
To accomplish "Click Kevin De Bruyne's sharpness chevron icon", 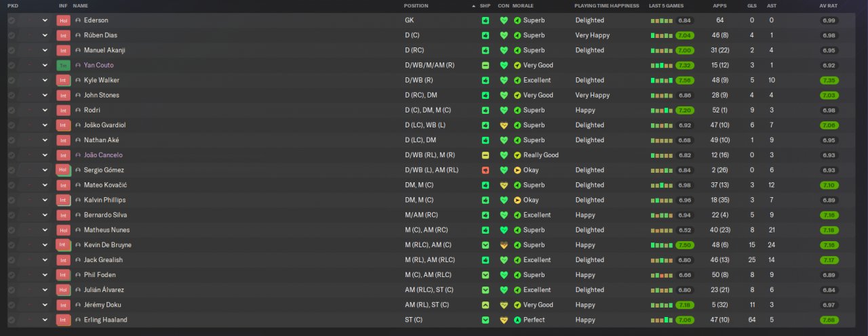I will pyautogui.click(x=485, y=245).
